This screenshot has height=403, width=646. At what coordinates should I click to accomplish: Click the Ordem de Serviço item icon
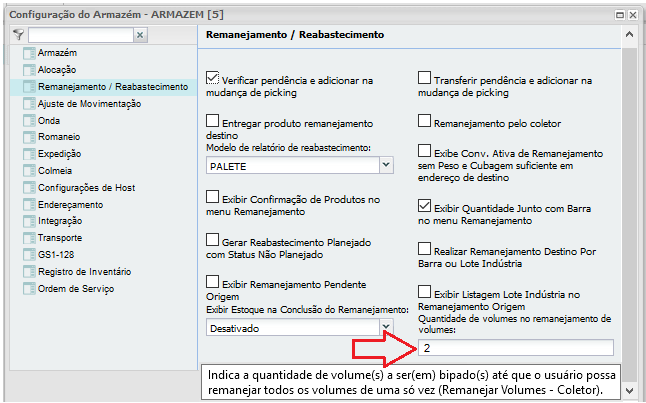tap(28, 289)
